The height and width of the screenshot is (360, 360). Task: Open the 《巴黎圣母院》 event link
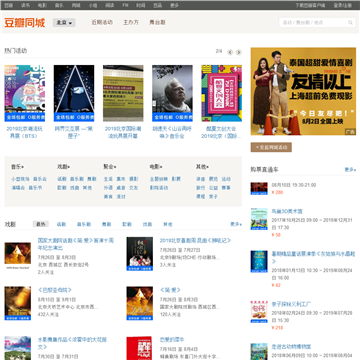pos(55,290)
